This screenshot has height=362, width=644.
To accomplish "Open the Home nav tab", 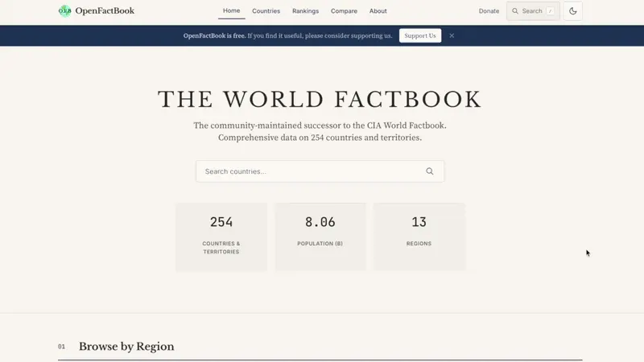I will click(x=232, y=10).
